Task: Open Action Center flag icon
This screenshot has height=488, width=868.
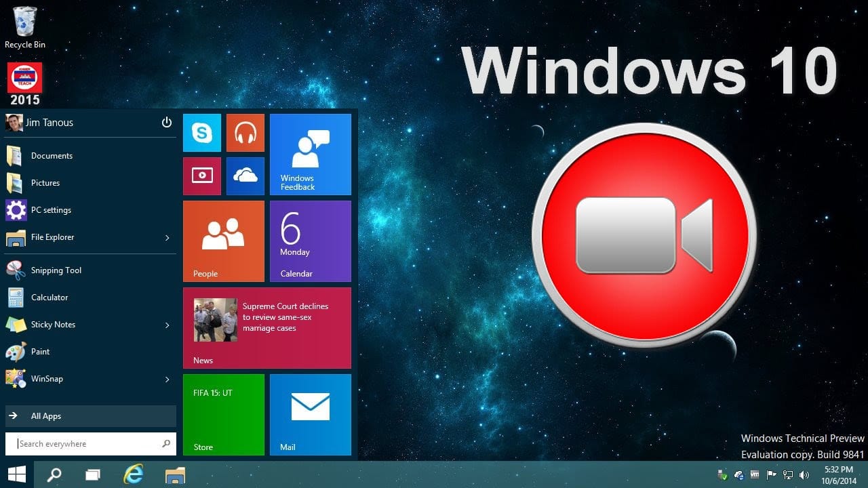Action: (x=772, y=475)
